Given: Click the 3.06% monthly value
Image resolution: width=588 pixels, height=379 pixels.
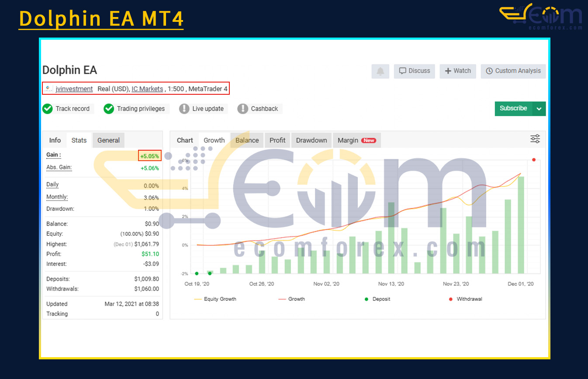Looking at the screenshot, I should 152,198.
